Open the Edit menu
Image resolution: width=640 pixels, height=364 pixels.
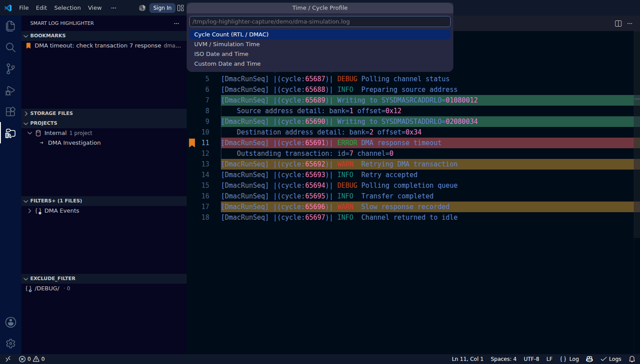(x=41, y=8)
